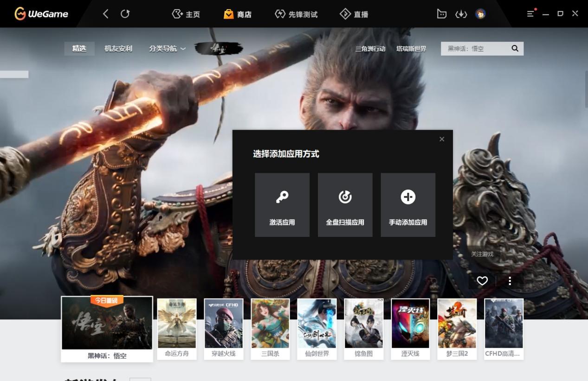This screenshot has height=381, width=588.
Task: Open the 主页 home tab
Action: click(x=186, y=14)
